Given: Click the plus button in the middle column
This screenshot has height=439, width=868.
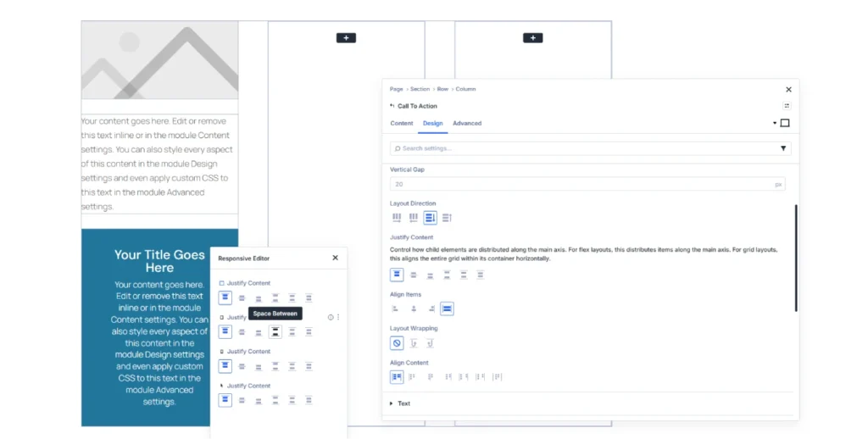Looking at the screenshot, I should point(346,38).
